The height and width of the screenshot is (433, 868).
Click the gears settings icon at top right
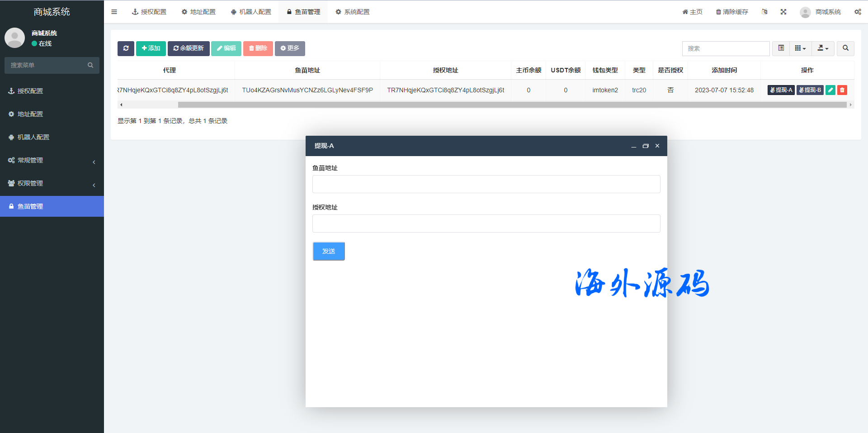pos(857,12)
